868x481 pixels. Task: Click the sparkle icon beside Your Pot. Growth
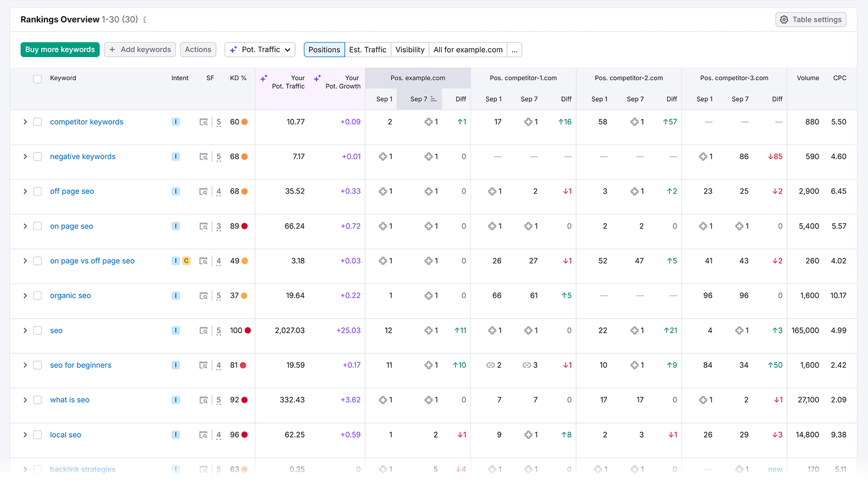click(317, 78)
